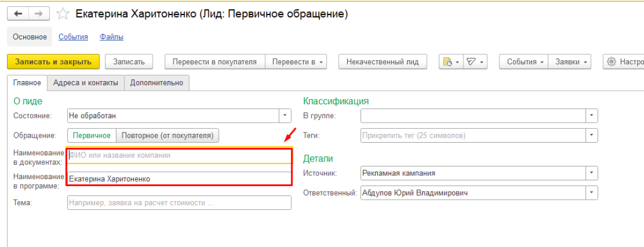Open the Перевести в dropdown menu
Viewport: 644px width, 247px height.
click(x=296, y=62)
